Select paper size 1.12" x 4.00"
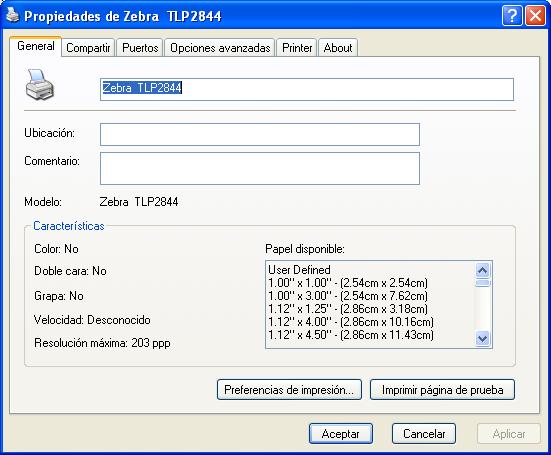The image size is (551, 455). pyautogui.click(x=351, y=322)
